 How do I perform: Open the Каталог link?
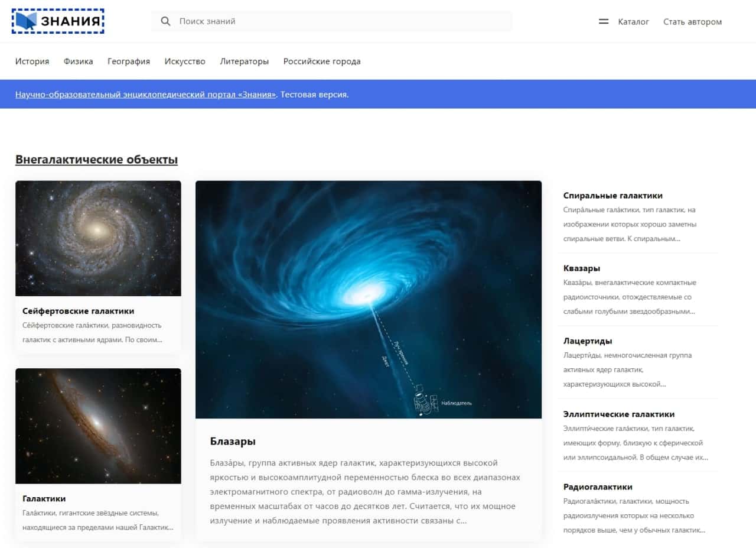[633, 22]
